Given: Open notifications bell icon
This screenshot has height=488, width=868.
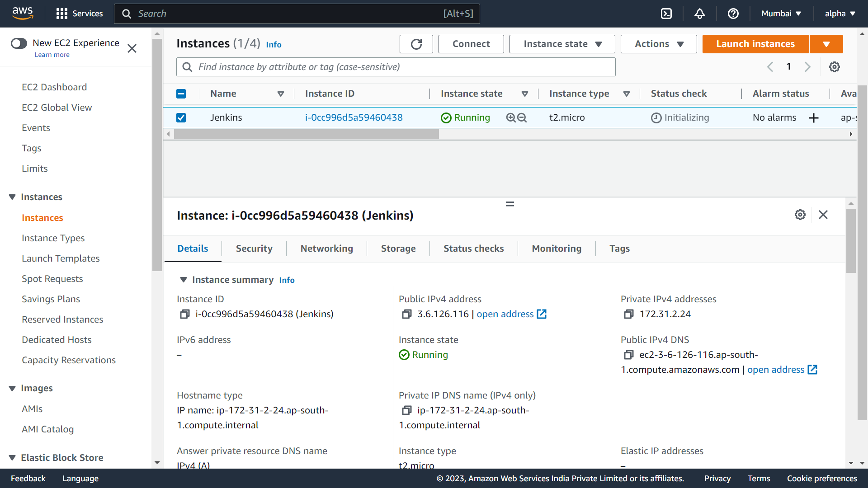Looking at the screenshot, I should [699, 14].
